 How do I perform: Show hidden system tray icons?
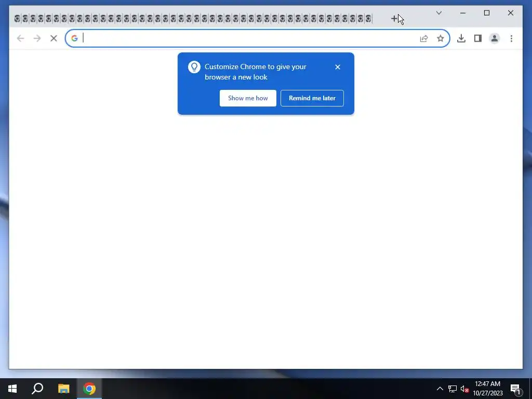point(440,389)
